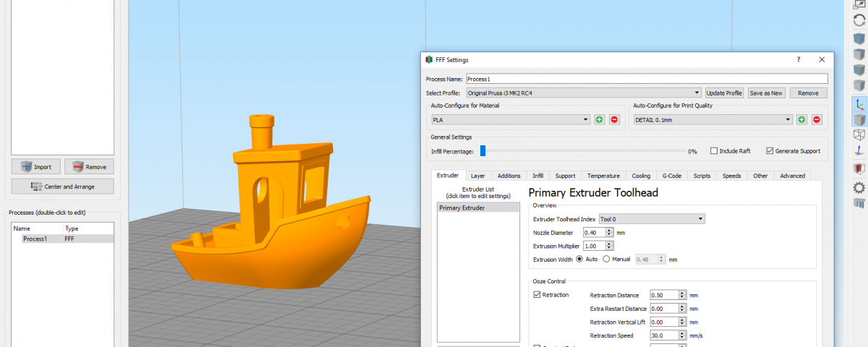Screen dimensions: 868x347
Task: Select Manual extrusion width radio button
Action: (x=607, y=259)
